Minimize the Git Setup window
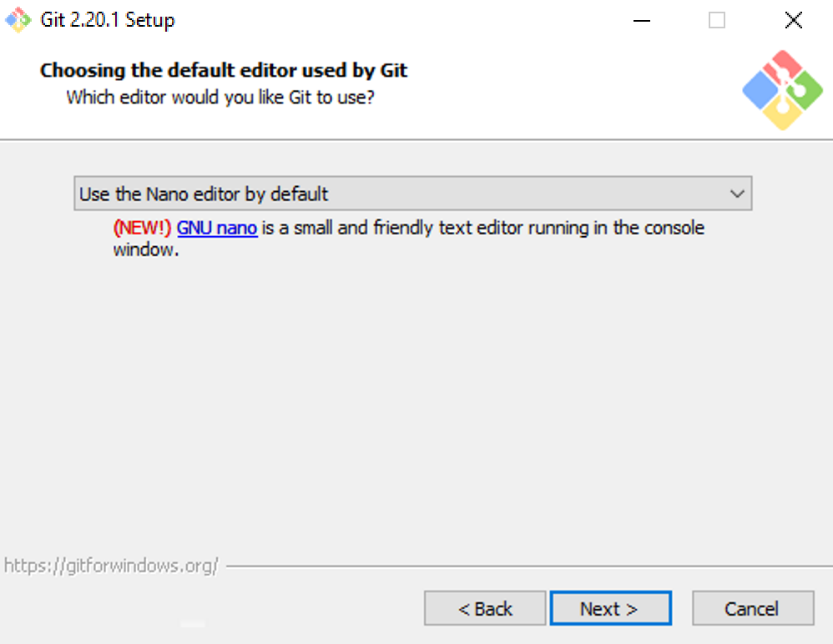 pyautogui.click(x=642, y=21)
